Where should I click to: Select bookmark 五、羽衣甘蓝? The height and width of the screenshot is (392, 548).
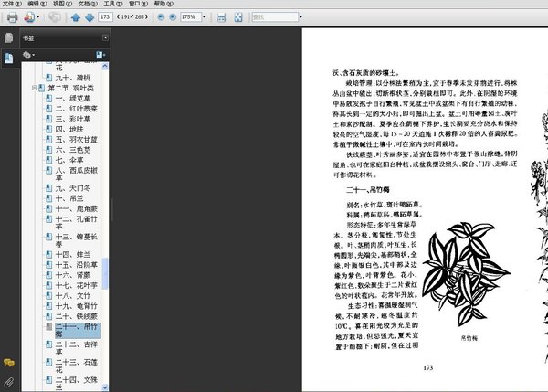tap(76, 140)
